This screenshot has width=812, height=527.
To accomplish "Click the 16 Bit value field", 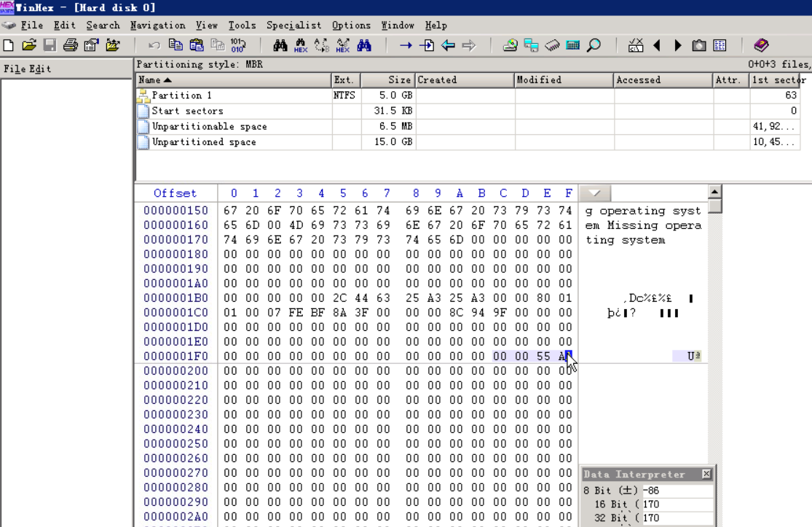I will [677, 504].
